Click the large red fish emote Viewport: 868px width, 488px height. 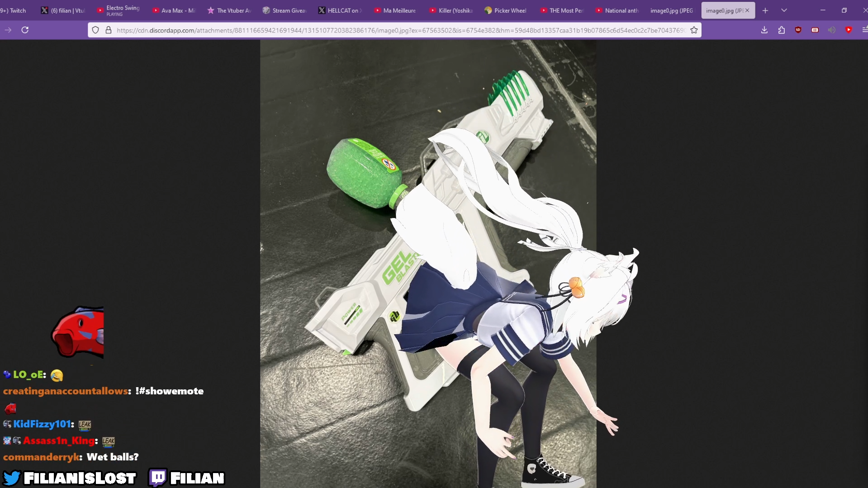click(77, 332)
